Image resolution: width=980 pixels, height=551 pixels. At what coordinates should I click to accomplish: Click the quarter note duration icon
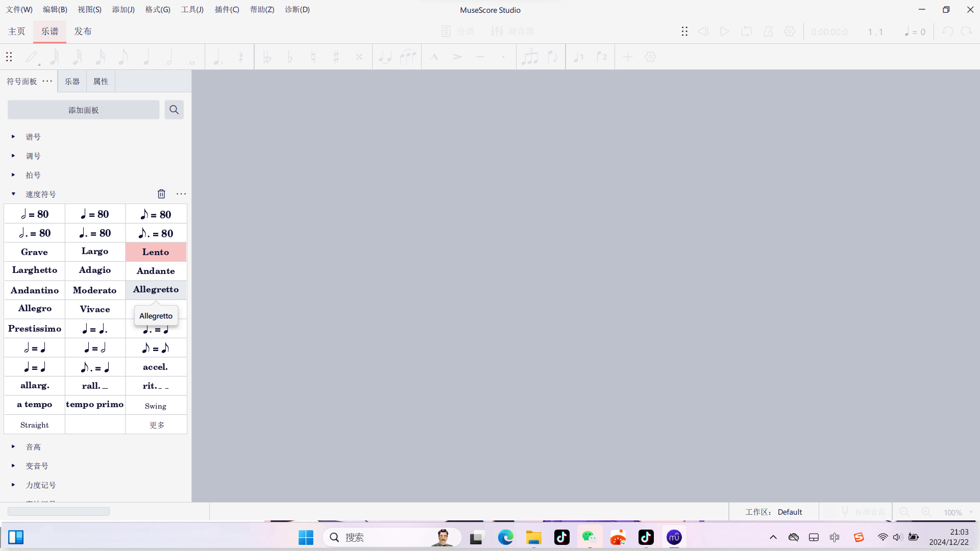pyautogui.click(x=145, y=57)
